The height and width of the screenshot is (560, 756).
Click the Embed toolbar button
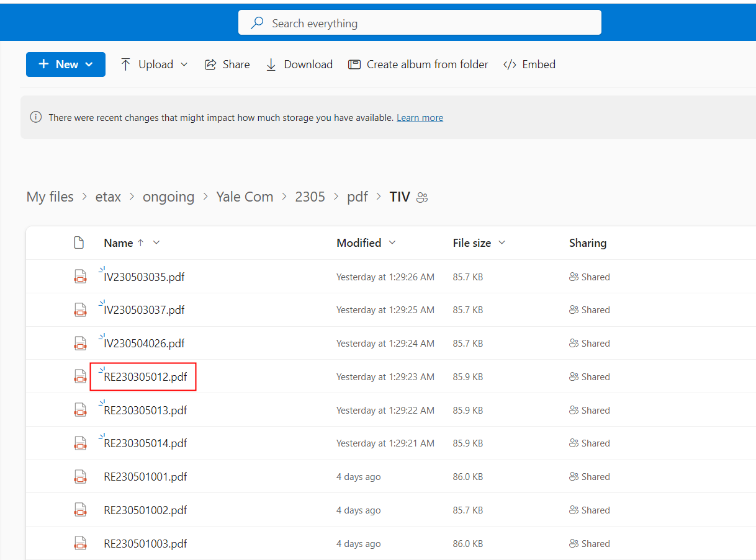pyautogui.click(x=529, y=64)
